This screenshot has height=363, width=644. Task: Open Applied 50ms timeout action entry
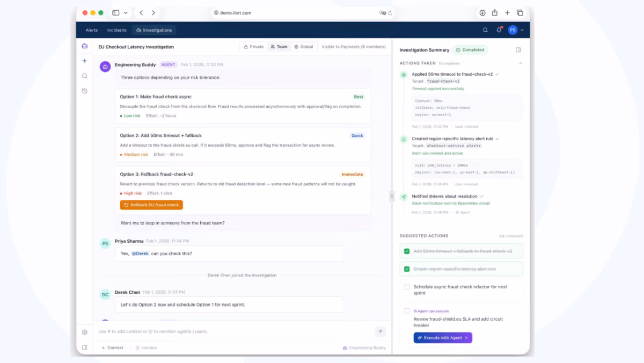pyautogui.click(x=452, y=74)
